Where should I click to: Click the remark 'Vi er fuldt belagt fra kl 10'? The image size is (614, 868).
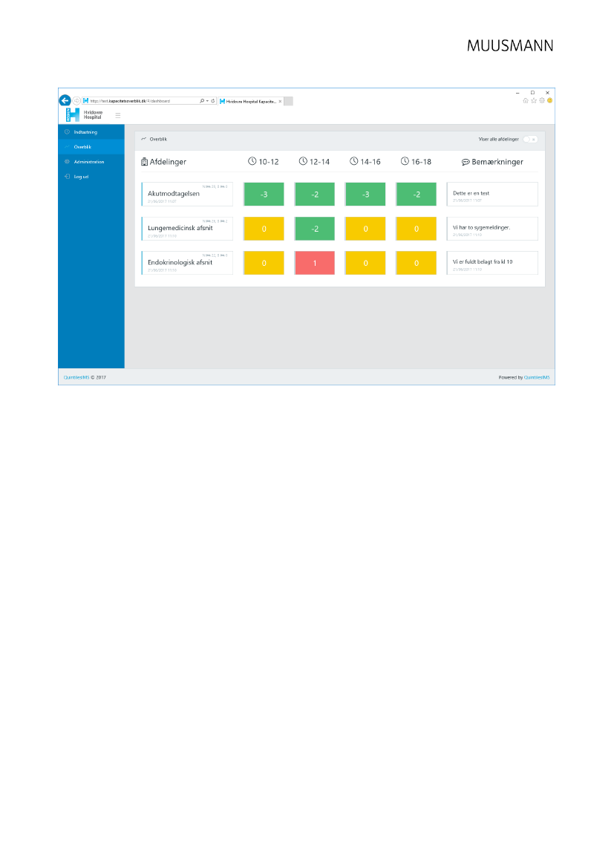(x=483, y=262)
